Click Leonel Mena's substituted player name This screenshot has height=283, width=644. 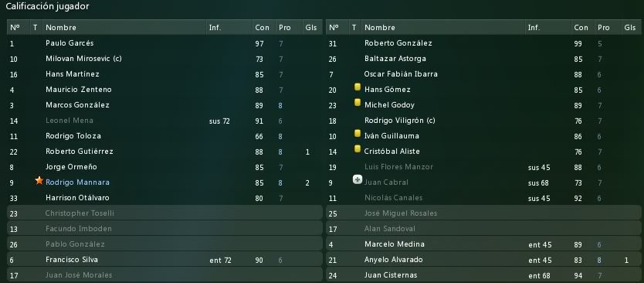(69, 121)
